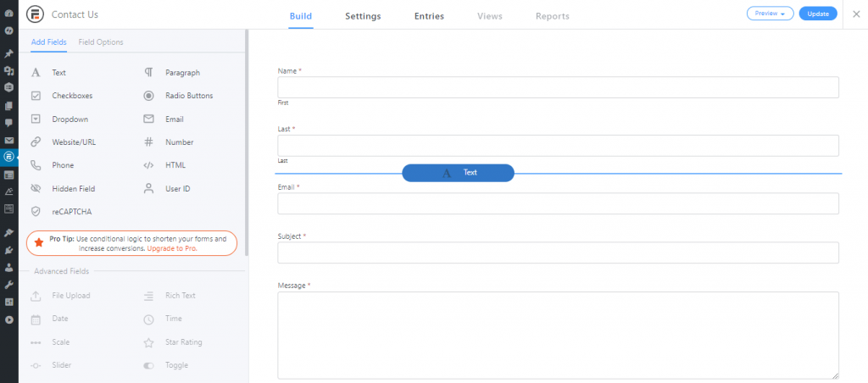The width and height of the screenshot is (868, 383).
Task: Add the HTML code field
Action: [x=165, y=165]
